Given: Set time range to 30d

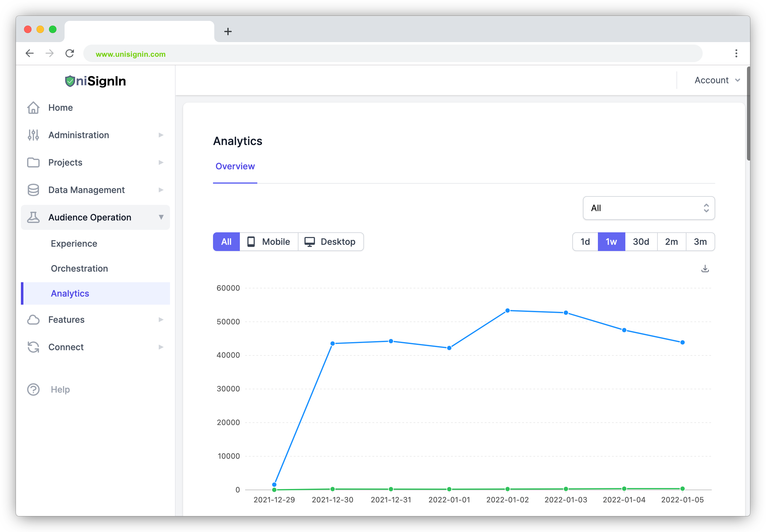Looking at the screenshot, I should click(641, 242).
